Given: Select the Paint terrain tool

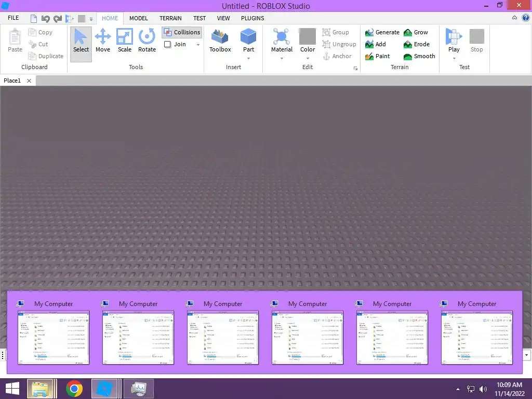Looking at the screenshot, I should 377,56.
